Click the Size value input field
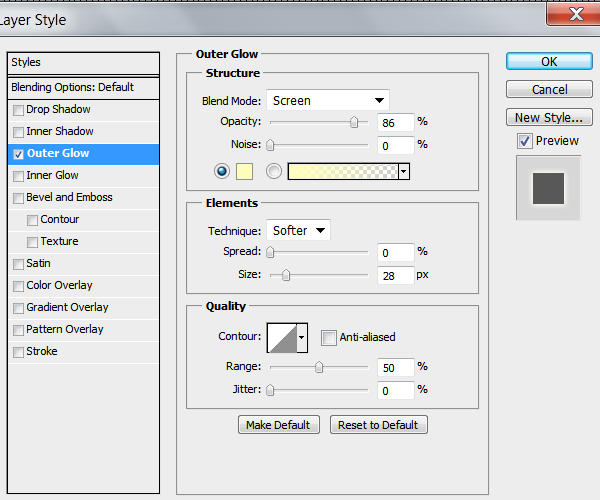This screenshot has height=500, width=600. [396, 275]
